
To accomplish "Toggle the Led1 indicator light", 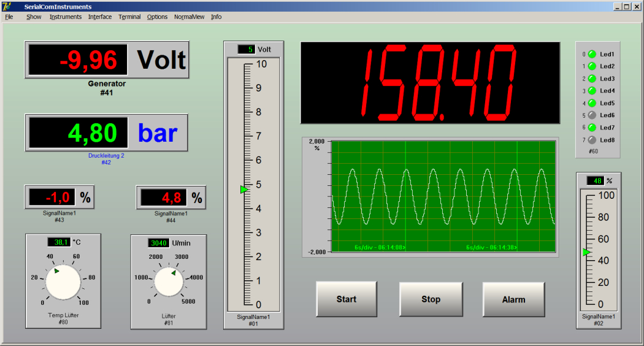I will click(x=592, y=54).
